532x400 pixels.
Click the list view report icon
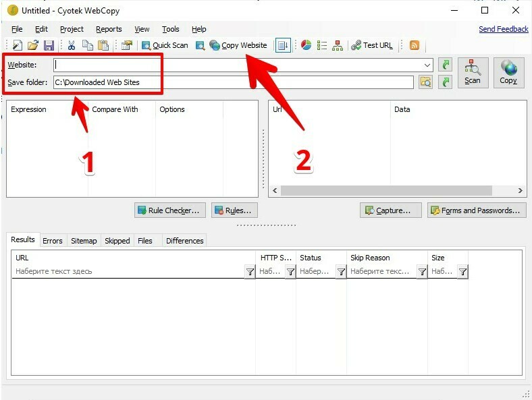pyautogui.click(x=321, y=45)
